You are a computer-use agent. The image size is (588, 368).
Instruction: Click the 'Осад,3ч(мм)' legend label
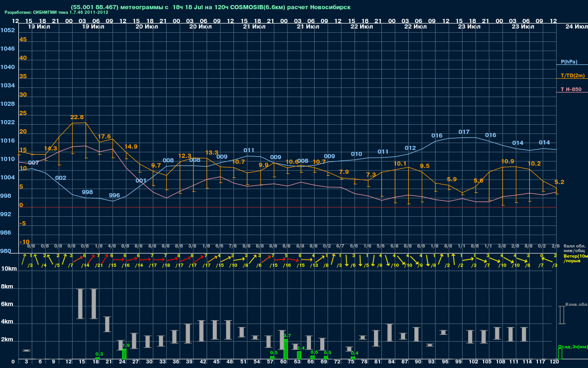tap(573, 346)
